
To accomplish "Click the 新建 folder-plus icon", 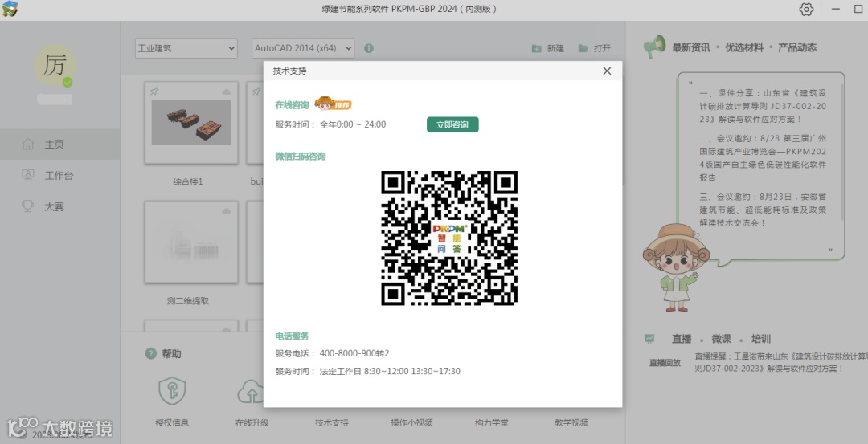I will coord(536,48).
